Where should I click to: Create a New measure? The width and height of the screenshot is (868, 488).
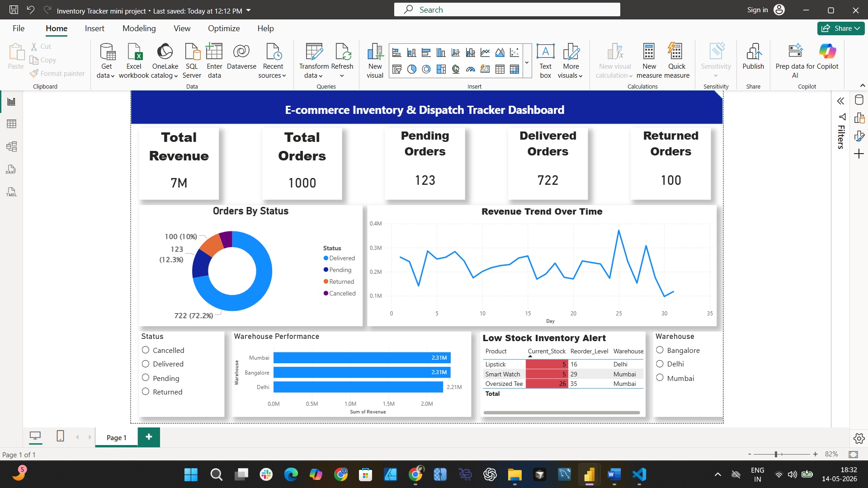[649, 61]
